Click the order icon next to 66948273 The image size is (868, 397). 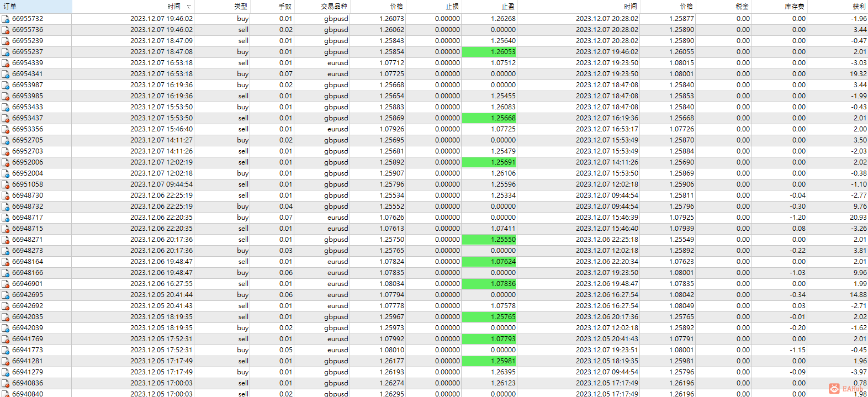tap(6, 251)
